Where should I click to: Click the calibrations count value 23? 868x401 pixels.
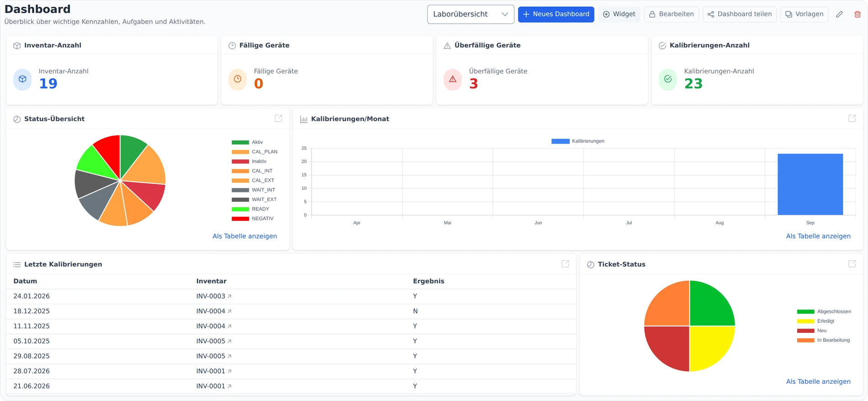(x=693, y=84)
